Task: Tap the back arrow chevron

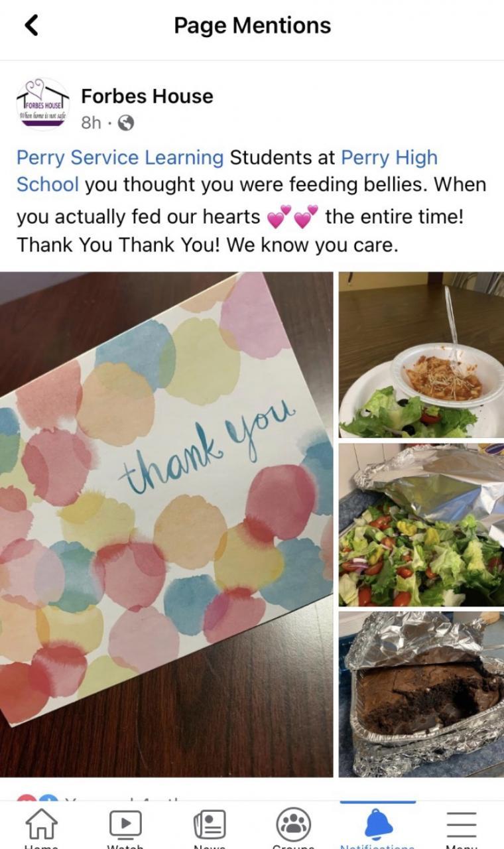Action: point(31,25)
